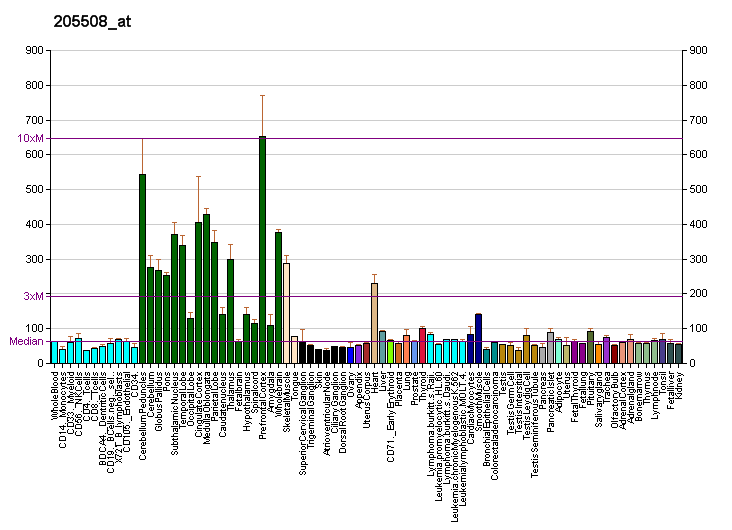Select the green SubthalamicNucleus bar
The image size is (732, 530).
(175, 298)
